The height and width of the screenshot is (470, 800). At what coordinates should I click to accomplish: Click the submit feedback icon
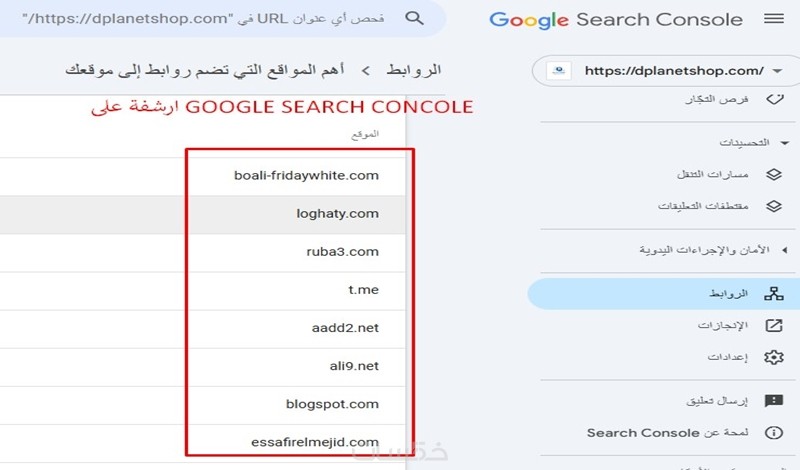pyautogui.click(x=773, y=401)
